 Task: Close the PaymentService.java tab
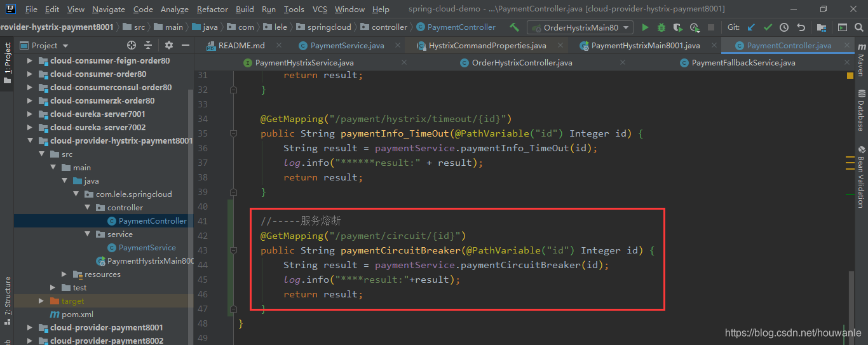point(398,46)
